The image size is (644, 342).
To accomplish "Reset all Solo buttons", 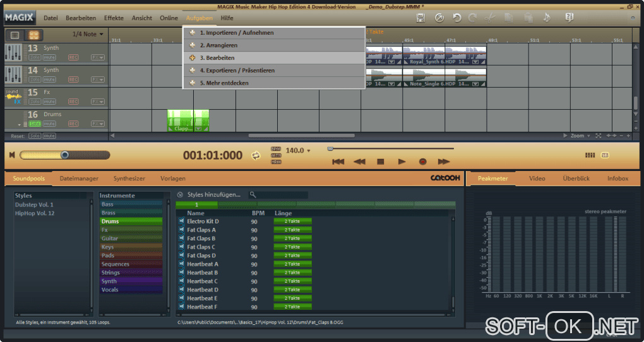I will (x=35, y=136).
